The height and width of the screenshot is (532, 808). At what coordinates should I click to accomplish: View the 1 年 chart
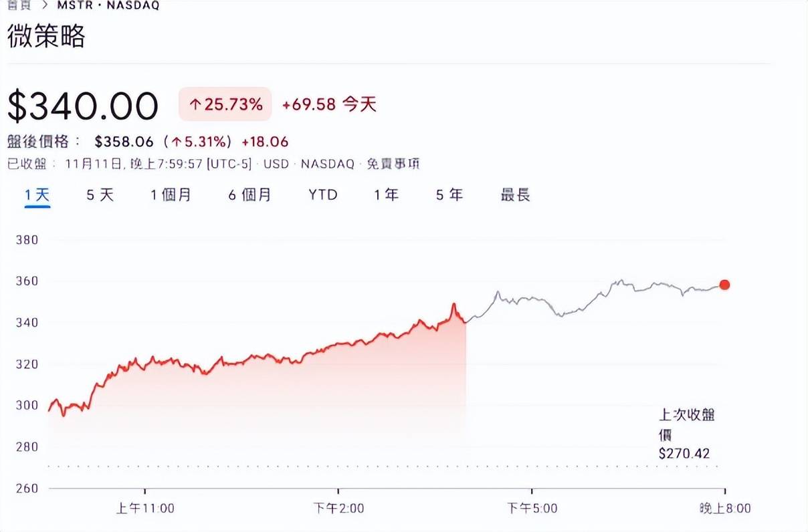click(386, 194)
